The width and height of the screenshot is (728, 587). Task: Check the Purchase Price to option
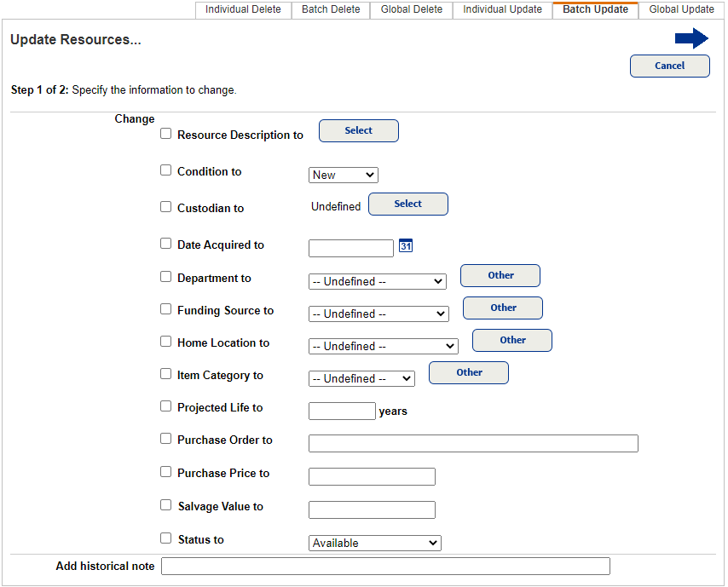165,471
